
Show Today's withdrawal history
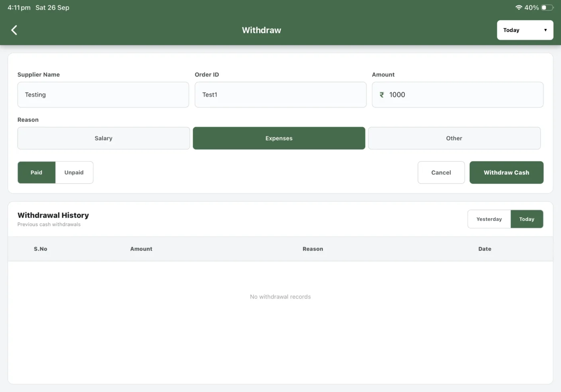coord(527,219)
